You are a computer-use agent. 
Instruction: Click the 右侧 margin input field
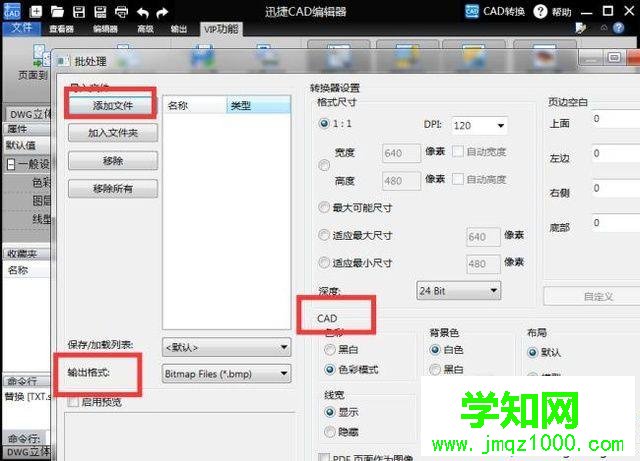click(x=616, y=188)
